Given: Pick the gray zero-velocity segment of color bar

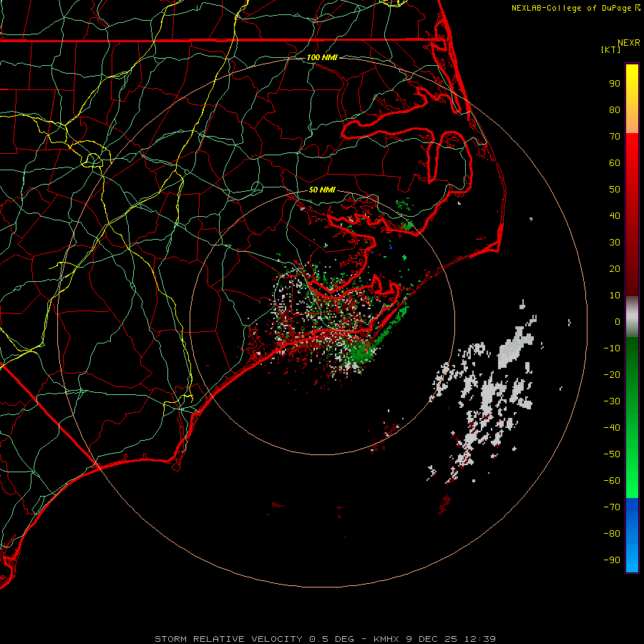Looking at the screenshot, I should pyautogui.click(x=632, y=317).
